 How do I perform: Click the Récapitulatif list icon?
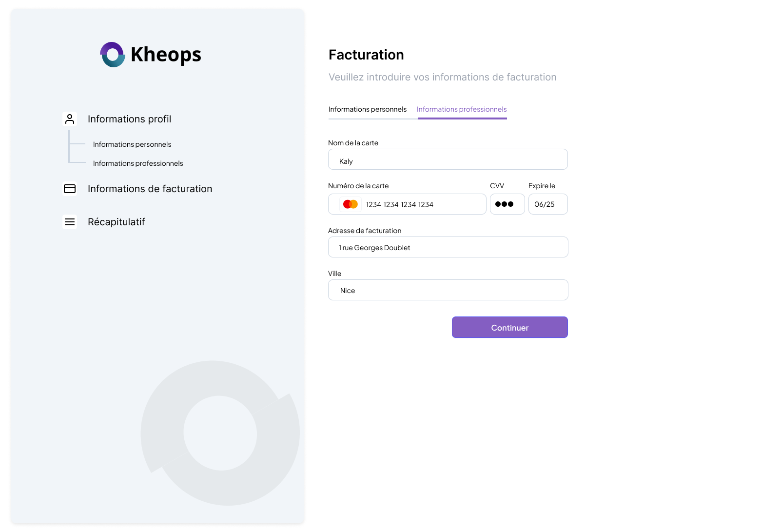pos(70,222)
